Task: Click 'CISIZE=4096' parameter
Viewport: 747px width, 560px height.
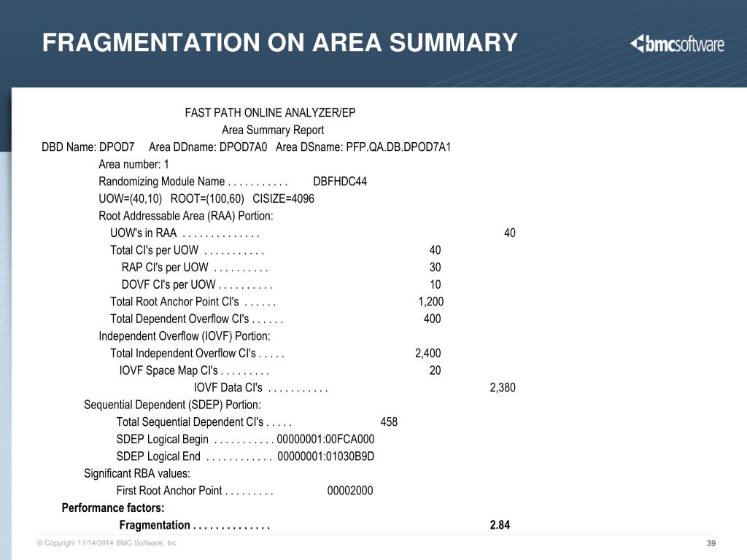Action: (x=284, y=198)
